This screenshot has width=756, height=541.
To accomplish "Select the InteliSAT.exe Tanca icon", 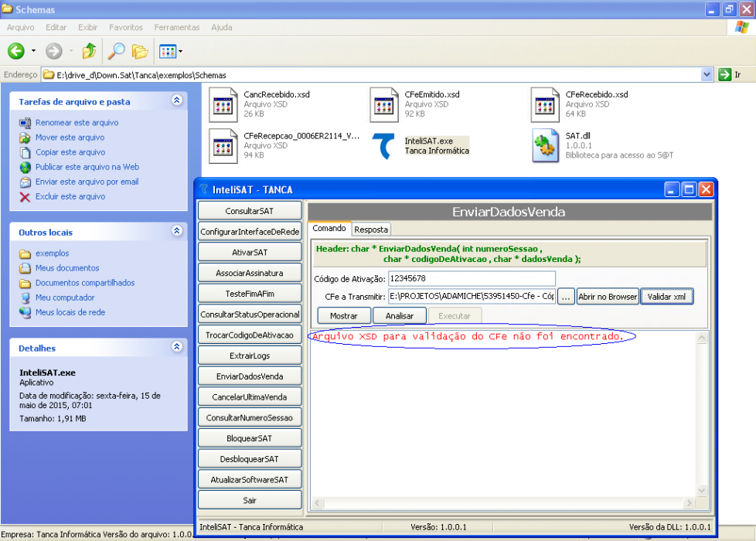I will 383,146.
